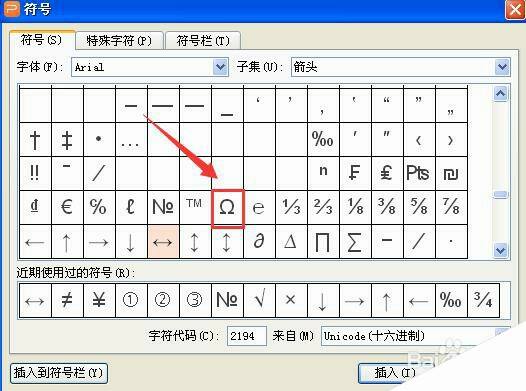This screenshot has width=526, height=391.
Task: Open the 特殊字符(P) tab
Action: pos(119,41)
